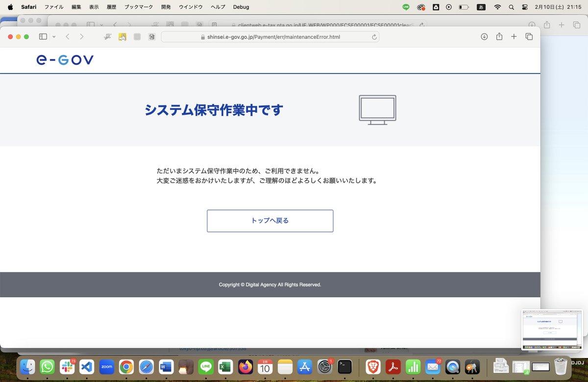Open Notes from the Dock
The height and width of the screenshot is (382, 588).
(285, 366)
